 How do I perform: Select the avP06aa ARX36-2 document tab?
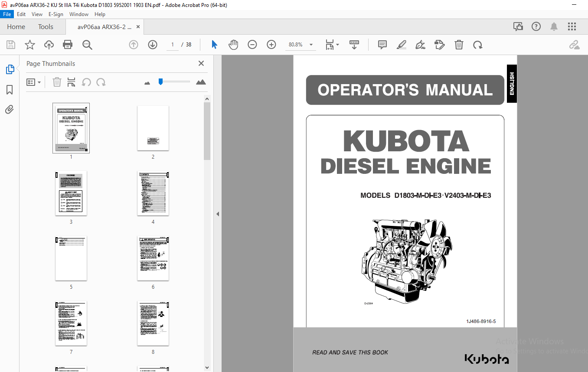pyautogui.click(x=105, y=27)
